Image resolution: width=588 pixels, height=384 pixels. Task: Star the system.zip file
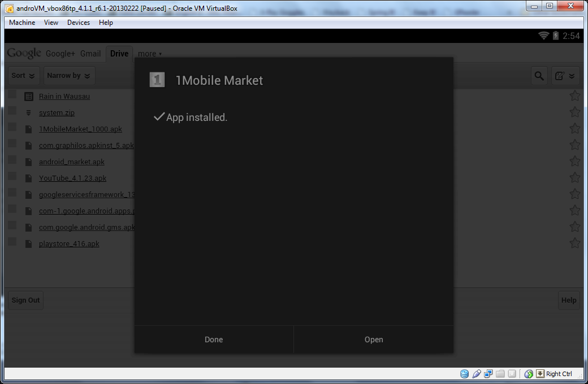(574, 112)
